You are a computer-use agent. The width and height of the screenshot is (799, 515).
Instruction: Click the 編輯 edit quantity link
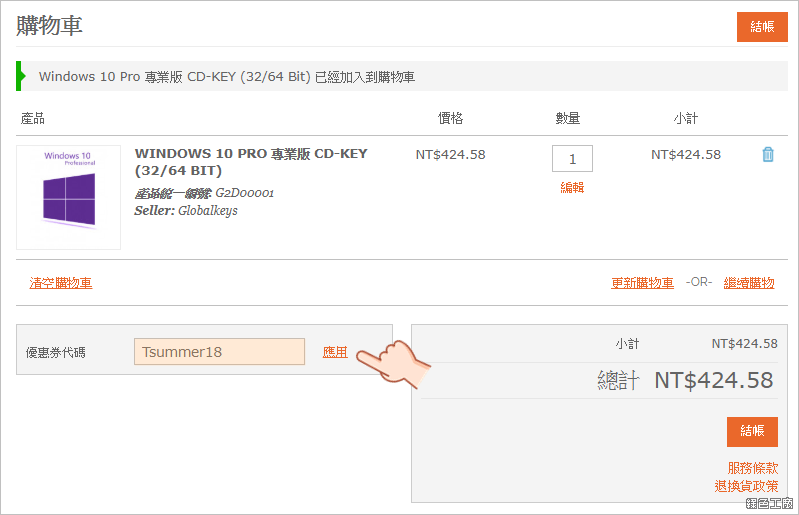572,188
